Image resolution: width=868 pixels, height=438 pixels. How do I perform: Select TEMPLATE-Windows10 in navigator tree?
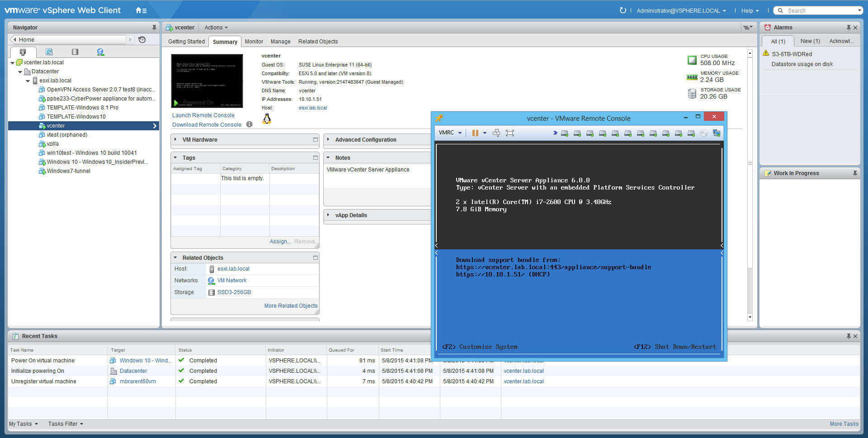coord(76,117)
